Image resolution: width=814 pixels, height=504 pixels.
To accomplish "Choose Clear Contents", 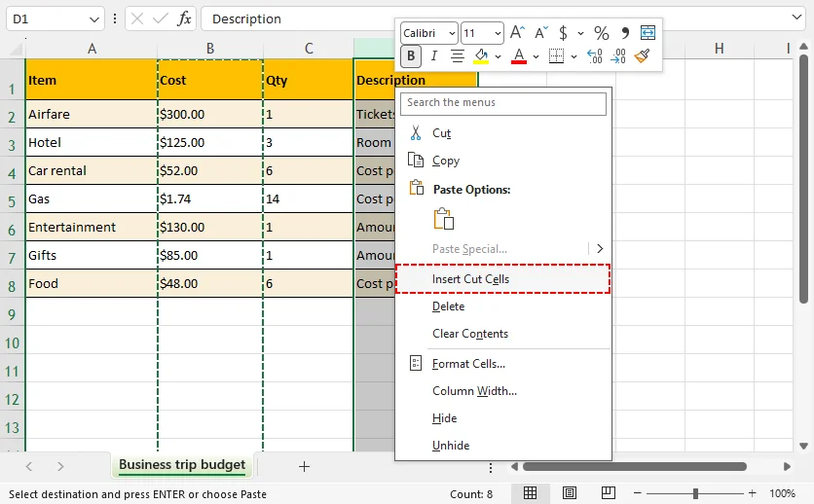I will tap(503, 334).
